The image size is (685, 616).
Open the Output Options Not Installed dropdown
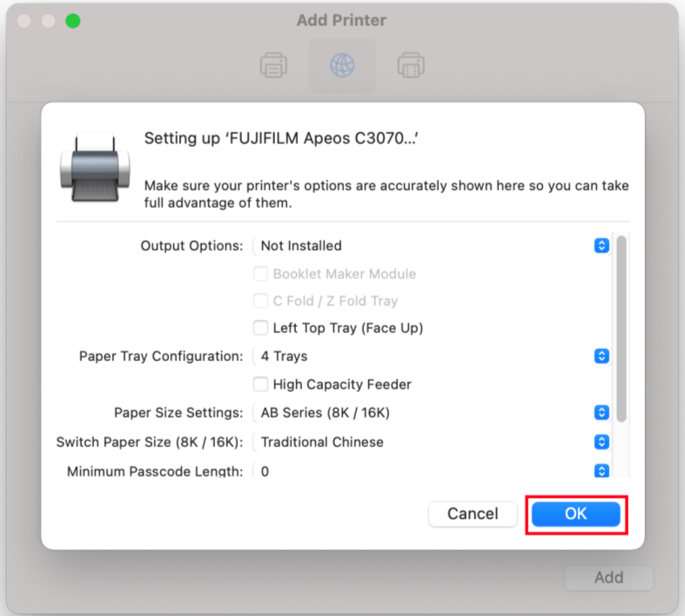point(431,245)
